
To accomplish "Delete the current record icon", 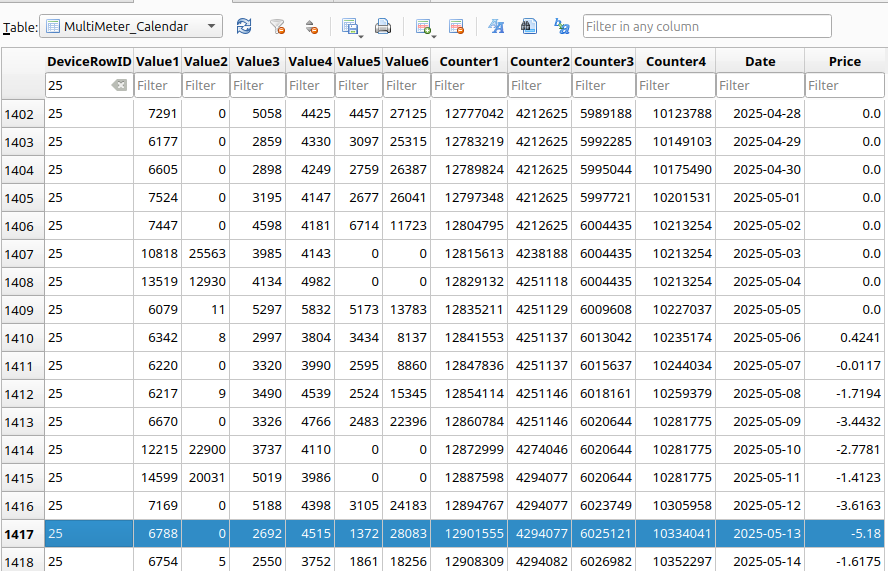I will coord(456,26).
